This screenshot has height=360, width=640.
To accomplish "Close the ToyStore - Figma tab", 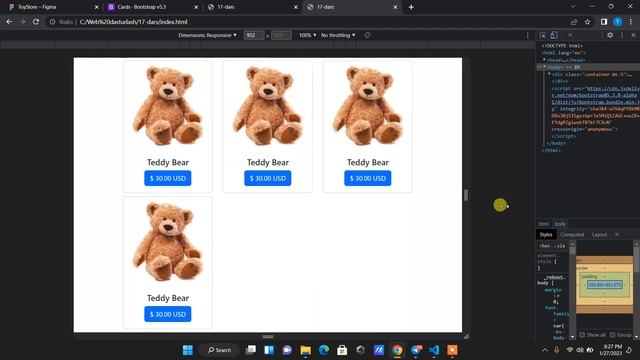I will pyautogui.click(x=96, y=7).
